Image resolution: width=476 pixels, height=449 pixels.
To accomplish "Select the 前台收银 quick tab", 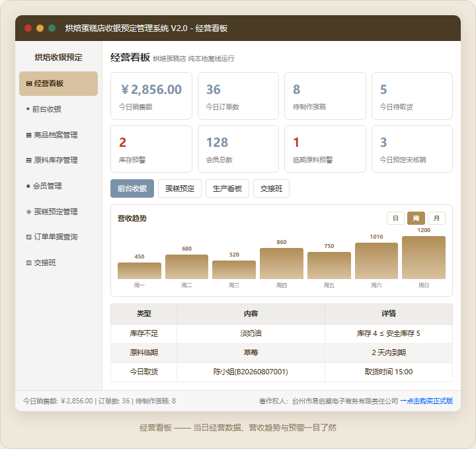I will [132, 188].
